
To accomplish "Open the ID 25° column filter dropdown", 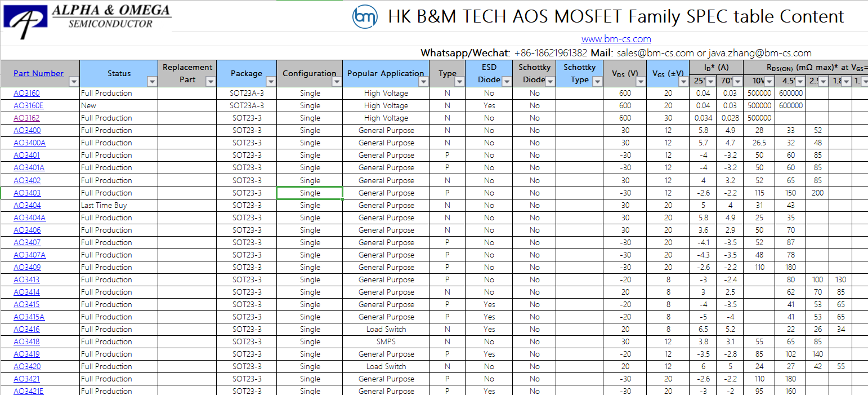I will tap(710, 82).
